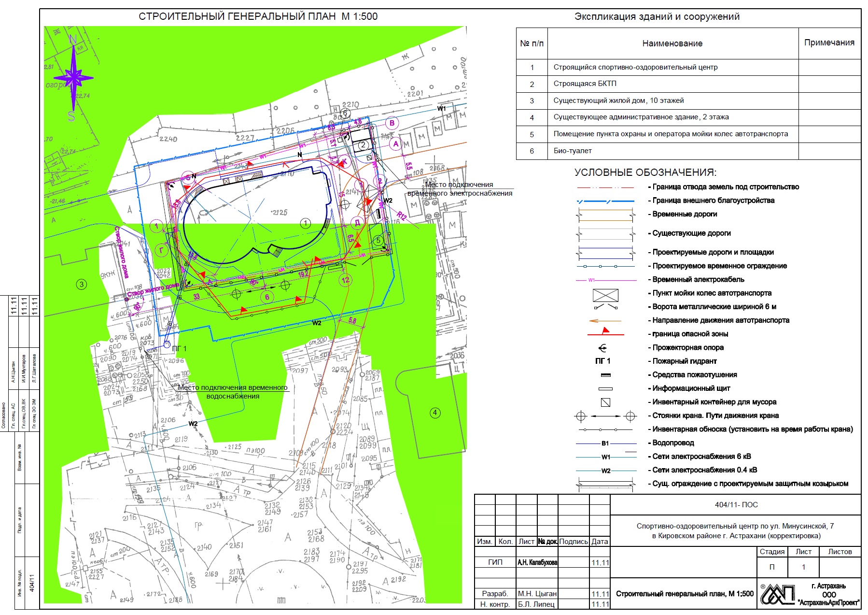Click the 'СТРОИТЕЛЬНЫЙ ГЕНЕРАЛЬНЫЙ ПЛАН М 1:500' title

pos(258,16)
